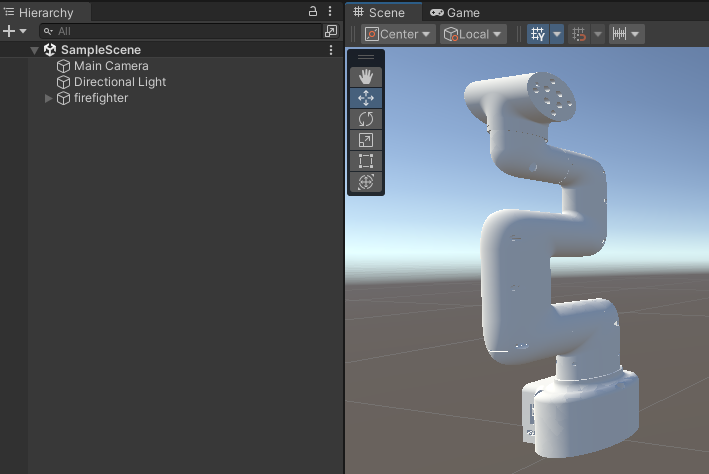Toggle increment snapping ruler icon

619,34
